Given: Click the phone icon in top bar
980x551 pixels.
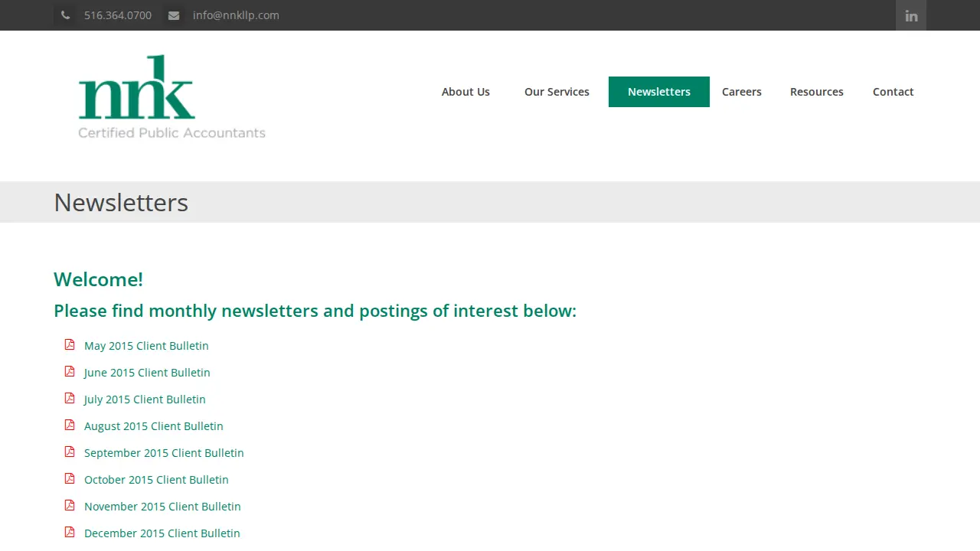Looking at the screenshot, I should coord(65,15).
